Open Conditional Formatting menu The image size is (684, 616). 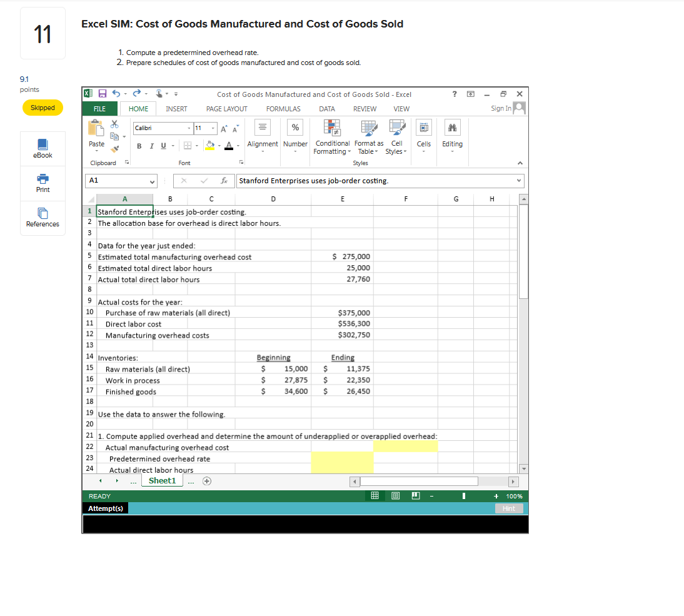click(333, 137)
